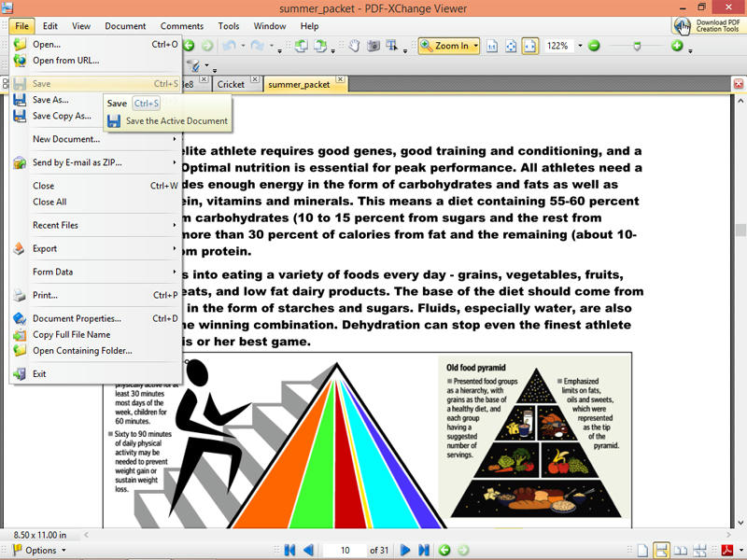Choose Open from URL... in the File menu
The height and width of the screenshot is (560, 747).
[x=95, y=61]
